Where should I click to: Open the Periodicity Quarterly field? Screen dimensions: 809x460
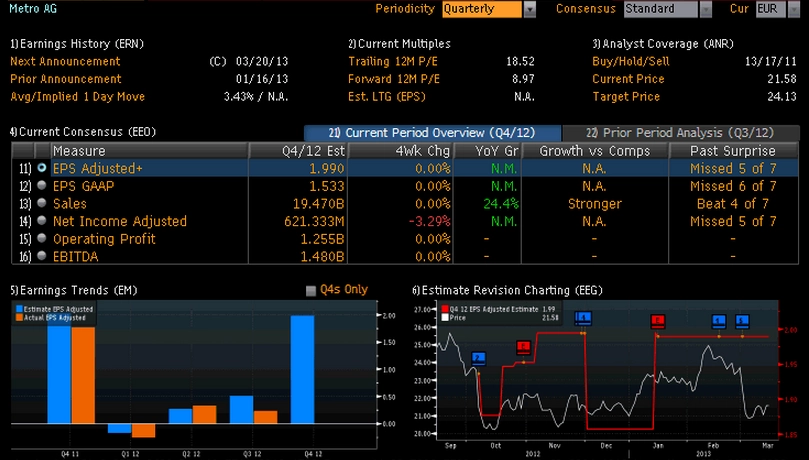tap(482, 9)
